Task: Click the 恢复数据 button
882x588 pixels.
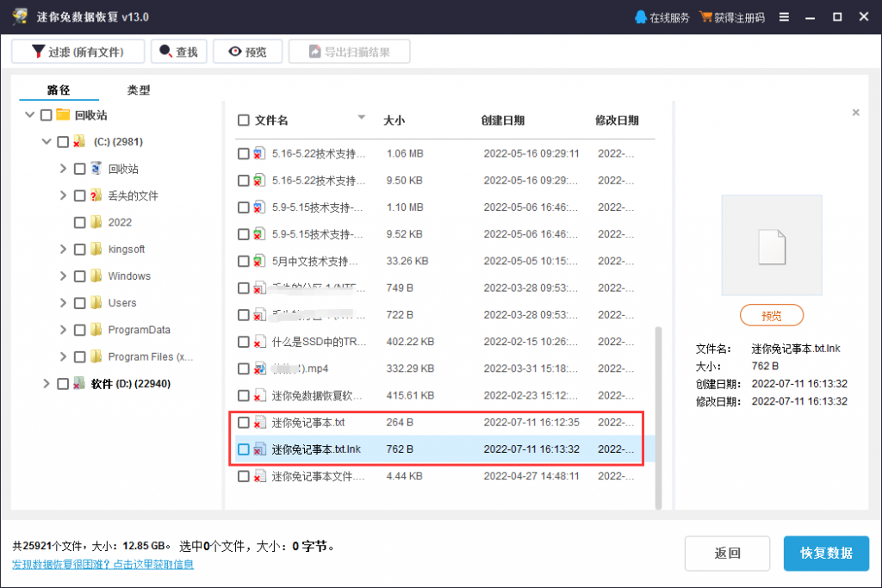Action: click(x=826, y=554)
